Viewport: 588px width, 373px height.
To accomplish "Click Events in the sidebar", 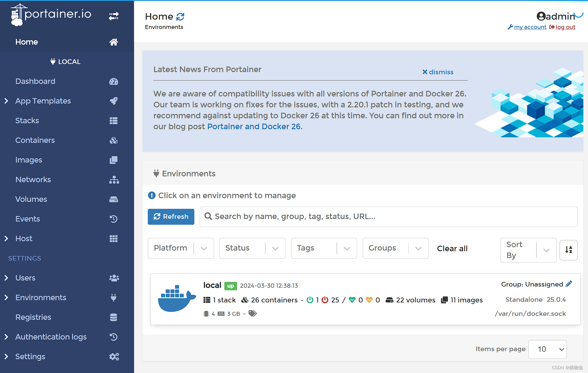I will [27, 219].
